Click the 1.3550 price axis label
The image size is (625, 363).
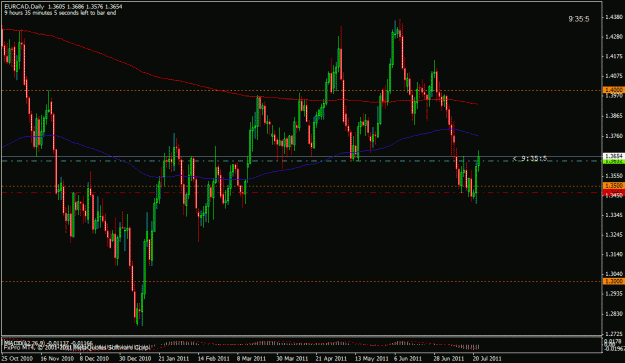coord(614,175)
